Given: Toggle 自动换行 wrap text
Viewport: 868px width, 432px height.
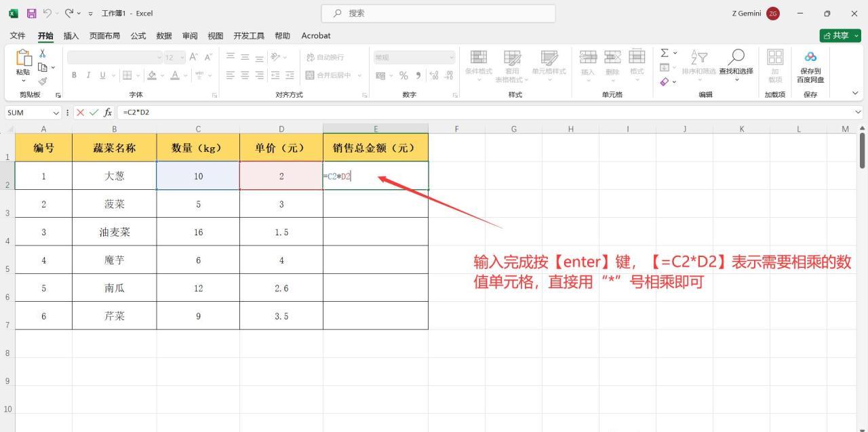Looking at the screenshot, I should 325,58.
